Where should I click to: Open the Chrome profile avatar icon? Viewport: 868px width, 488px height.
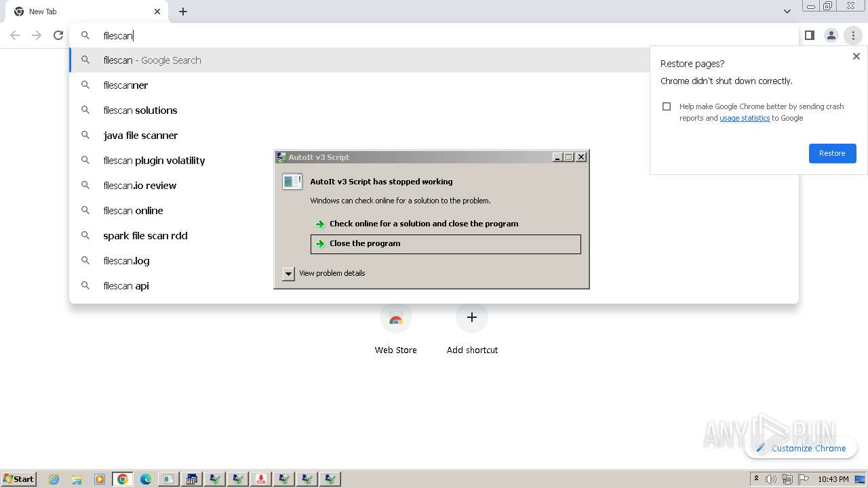click(831, 35)
